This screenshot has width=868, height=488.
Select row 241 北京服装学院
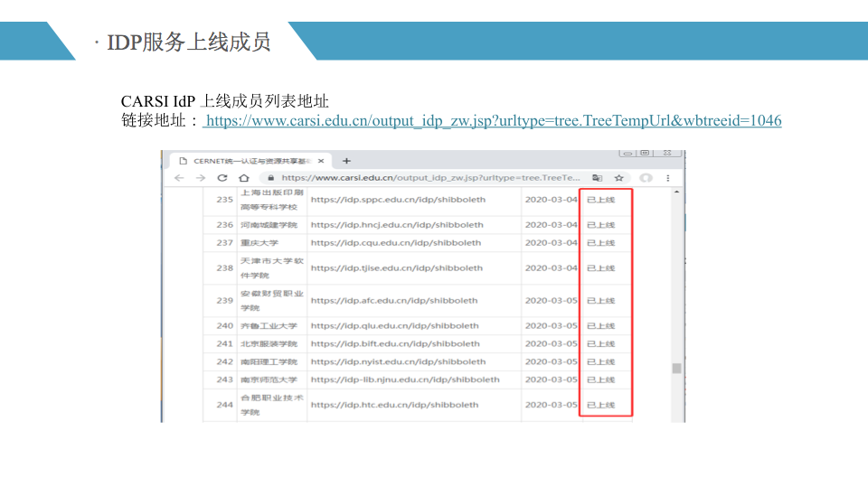[x=269, y=344]
